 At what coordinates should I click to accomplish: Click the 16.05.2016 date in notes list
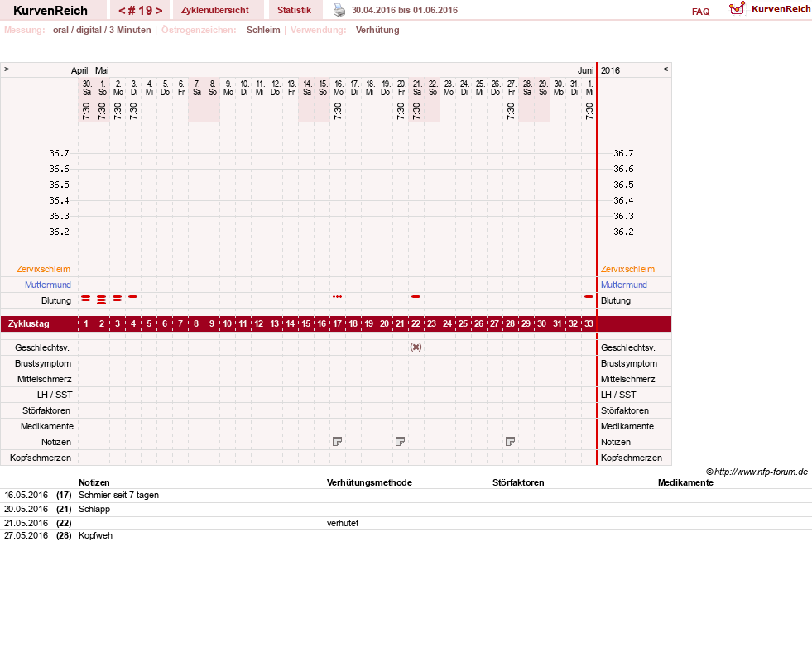(x=26, y=496)
